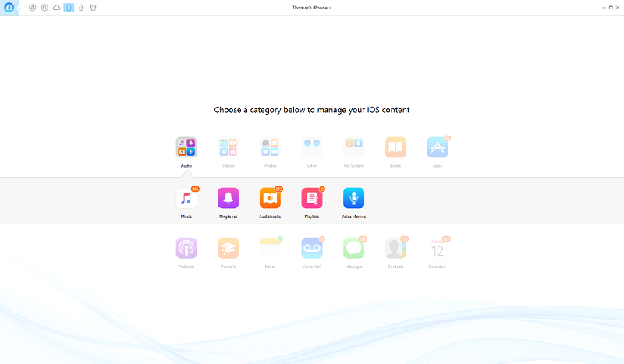This screenshot has height=364, width=624.
Task: Open the Music icon
Action: click(186, 198)
